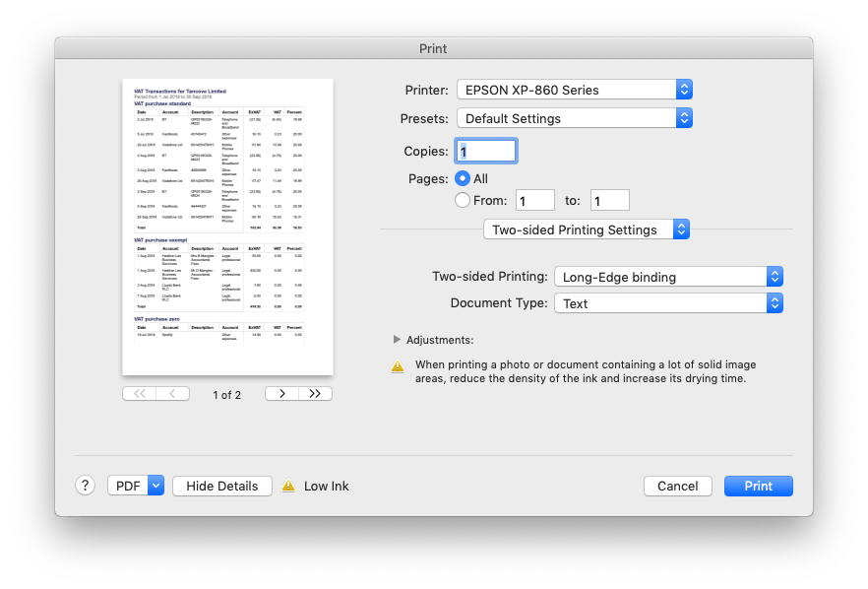Image resolution: width=868 pixels, height=589 pixels.
Task: Change the Presets from Default Settings
Action: (574, 117)
